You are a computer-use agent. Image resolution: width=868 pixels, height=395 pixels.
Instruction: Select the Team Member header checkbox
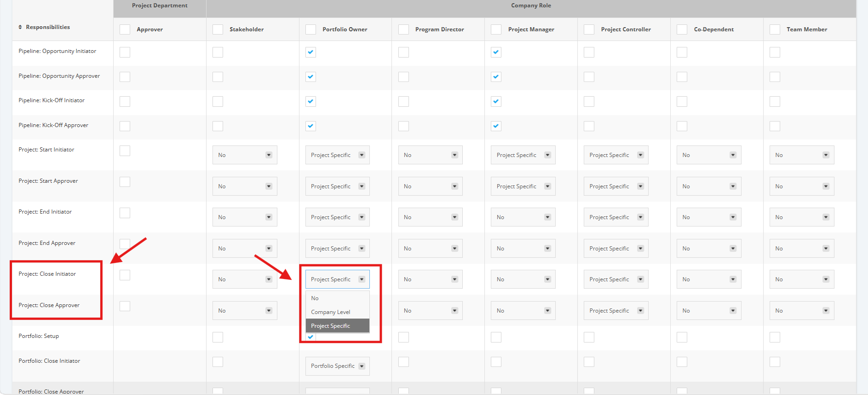pos(775,29)
